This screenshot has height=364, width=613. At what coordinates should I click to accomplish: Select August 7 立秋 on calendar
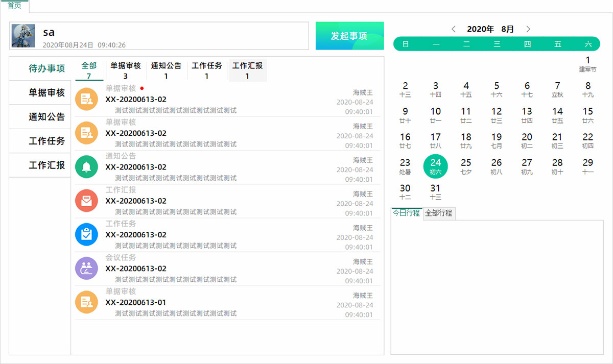click(557, 90)
